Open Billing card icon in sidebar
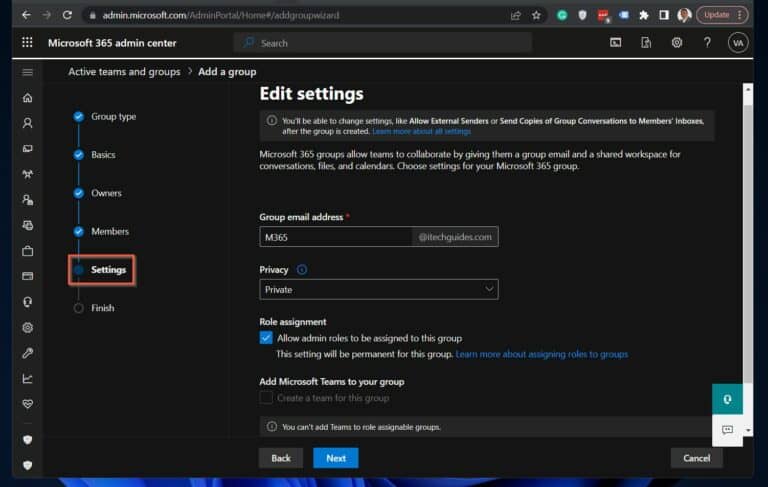This screenshot has height=487, width=768. click(x=27, y=276)
